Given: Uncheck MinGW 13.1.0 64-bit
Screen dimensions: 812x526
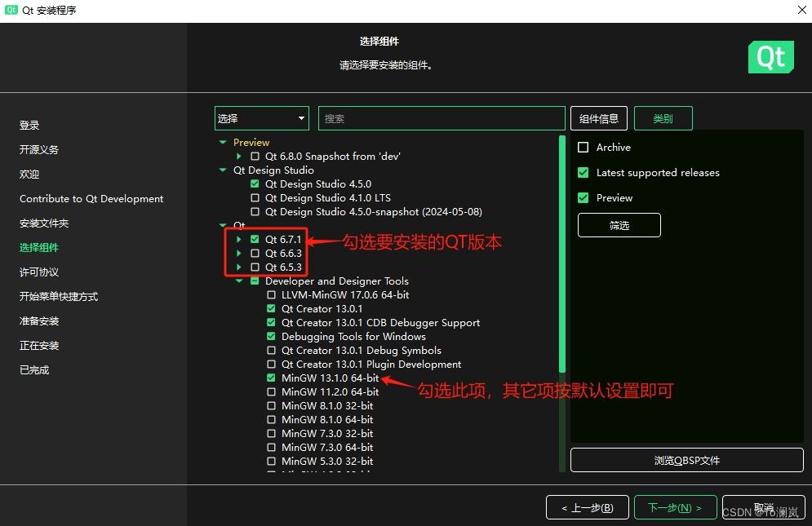Looking at the screenshot, I should tap(271, 378).
